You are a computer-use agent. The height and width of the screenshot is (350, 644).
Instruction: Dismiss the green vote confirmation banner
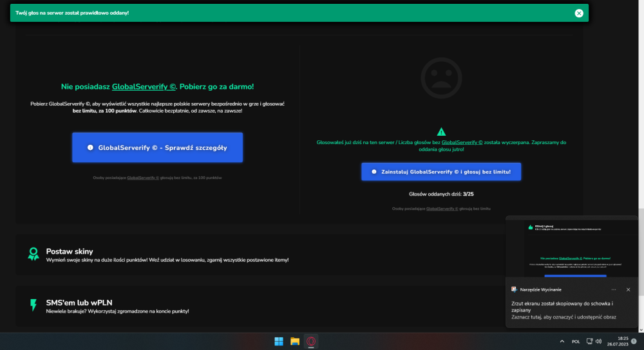(x=579, y=13)
